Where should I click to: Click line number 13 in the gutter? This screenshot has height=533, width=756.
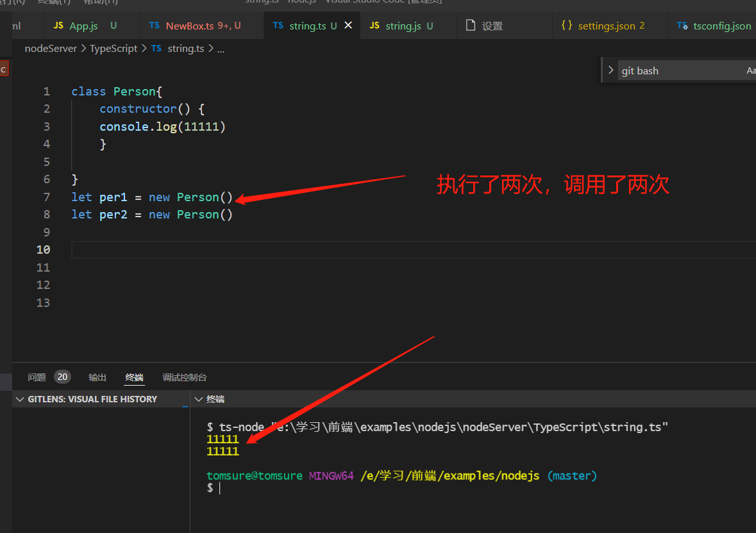43,303
